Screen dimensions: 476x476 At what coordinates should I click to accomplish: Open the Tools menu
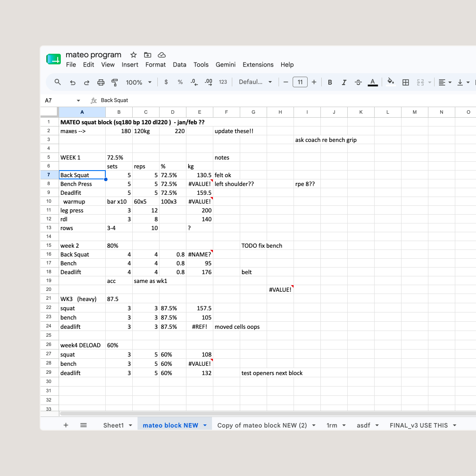[201, 65]
